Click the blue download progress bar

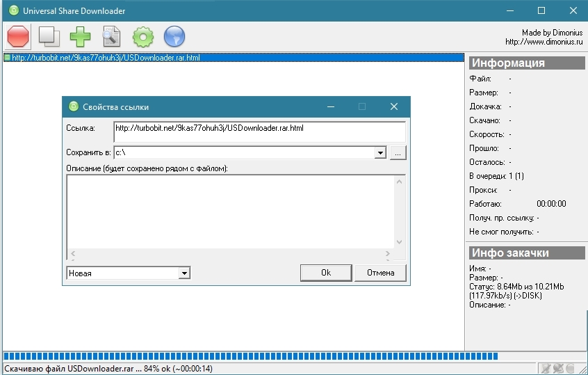(250, 356)
